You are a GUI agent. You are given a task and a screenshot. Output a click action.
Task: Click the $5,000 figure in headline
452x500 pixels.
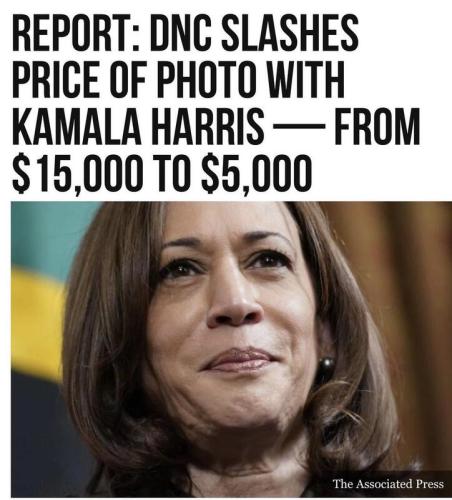(256, 174)
